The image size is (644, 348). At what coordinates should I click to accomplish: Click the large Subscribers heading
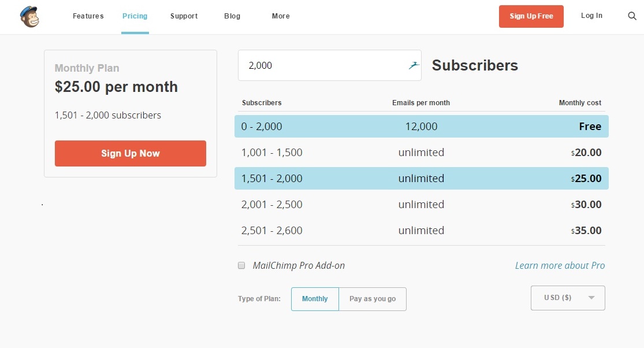(475, 65)
